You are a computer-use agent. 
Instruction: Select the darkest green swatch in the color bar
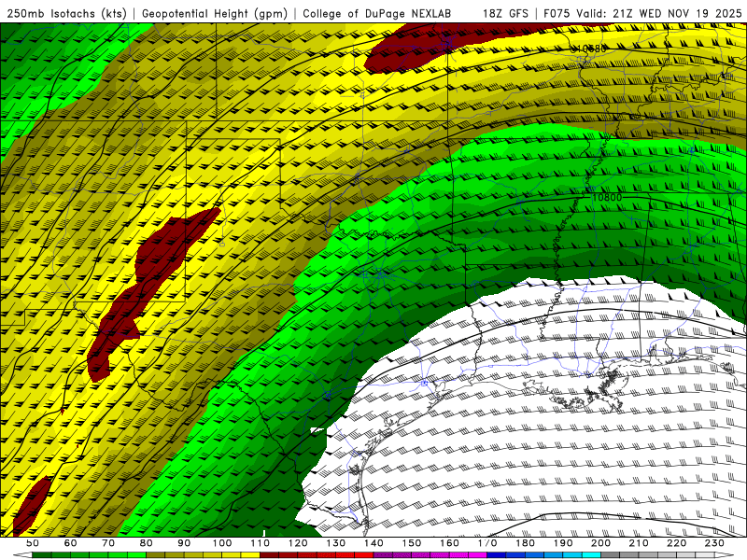pos(42,555)
